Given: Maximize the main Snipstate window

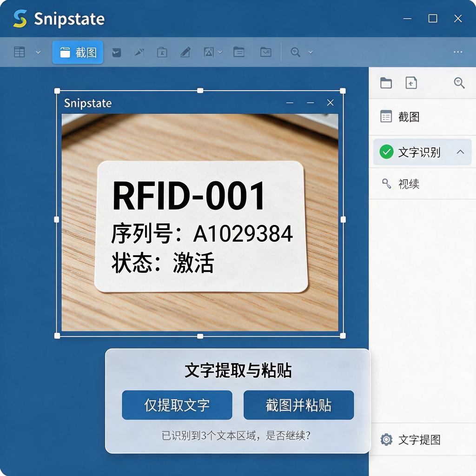Looking at the screenshot, I should click(x=433, y=19).
